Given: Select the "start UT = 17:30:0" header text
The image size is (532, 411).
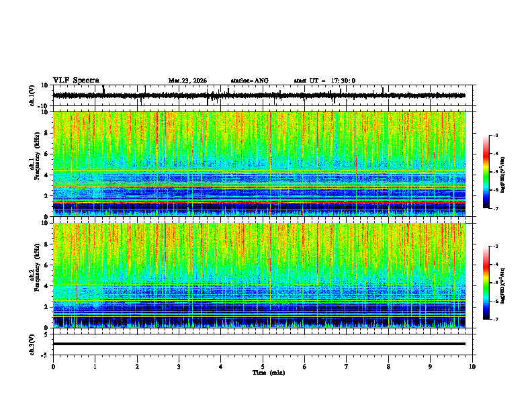Looking at the screenshot, I should [x=324, y=81].
